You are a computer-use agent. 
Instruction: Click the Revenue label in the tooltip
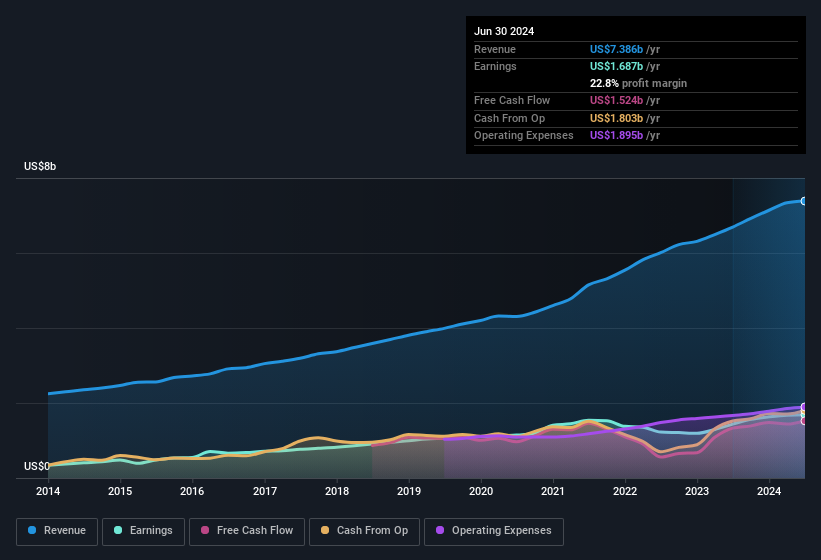click(495, 49)
